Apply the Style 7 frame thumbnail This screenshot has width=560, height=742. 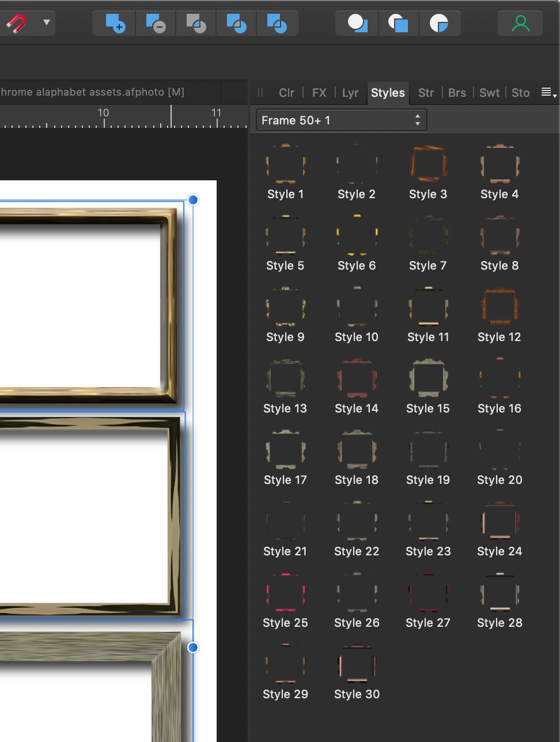[428, 235]
